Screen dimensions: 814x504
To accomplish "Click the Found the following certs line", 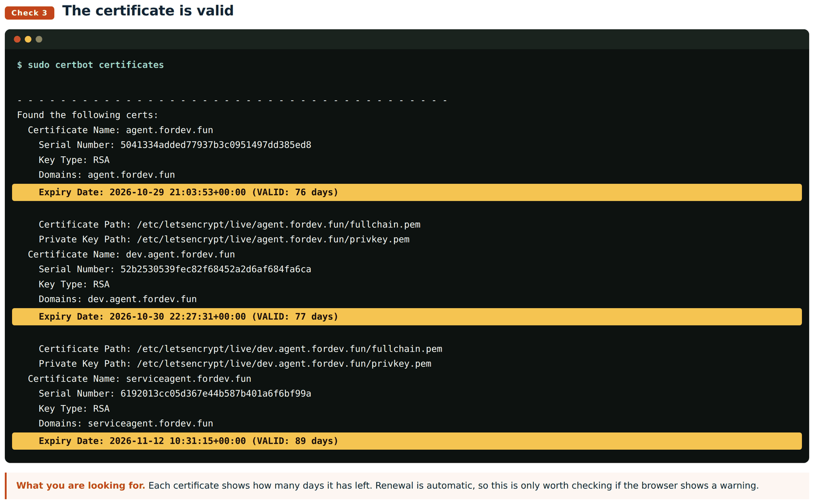I will pyautogui.click(x=87, y=115).
